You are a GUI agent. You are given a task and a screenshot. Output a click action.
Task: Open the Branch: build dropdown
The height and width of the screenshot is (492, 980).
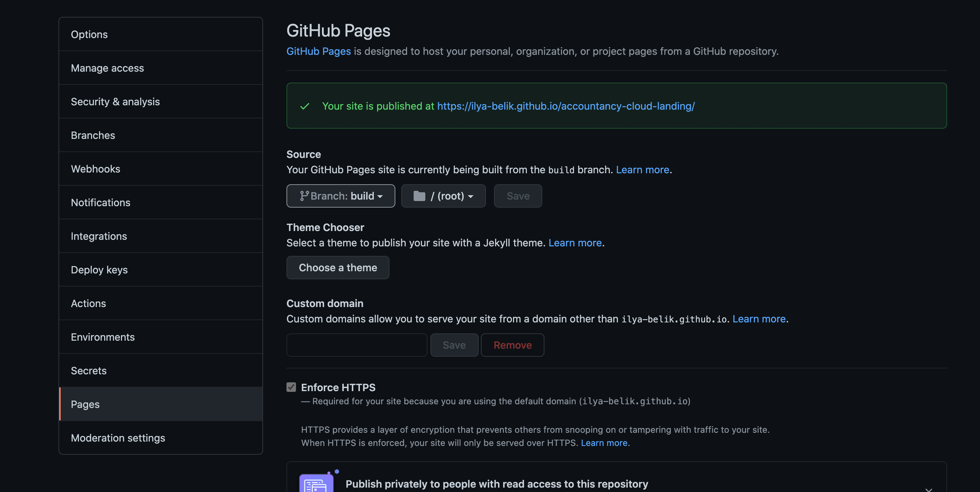pyautogui.click(x=341, y=196)
